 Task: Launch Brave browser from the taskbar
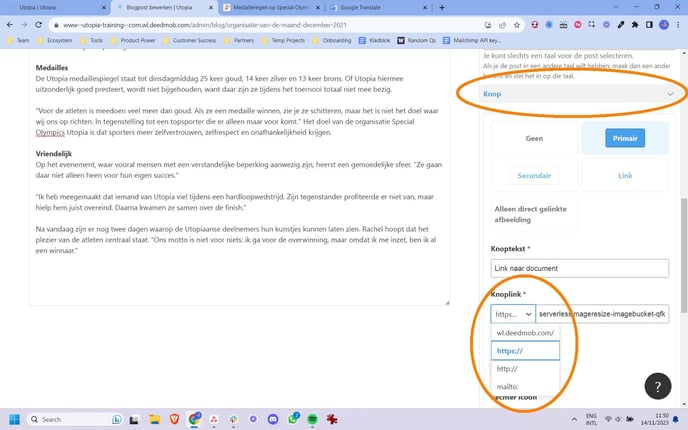175,419
